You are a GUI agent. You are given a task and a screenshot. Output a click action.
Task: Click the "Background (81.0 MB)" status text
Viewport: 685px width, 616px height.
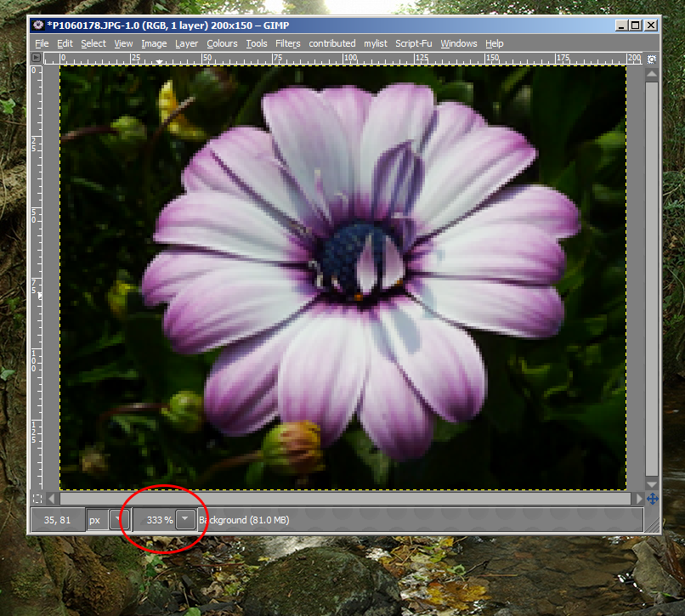(x=244, y=520)
